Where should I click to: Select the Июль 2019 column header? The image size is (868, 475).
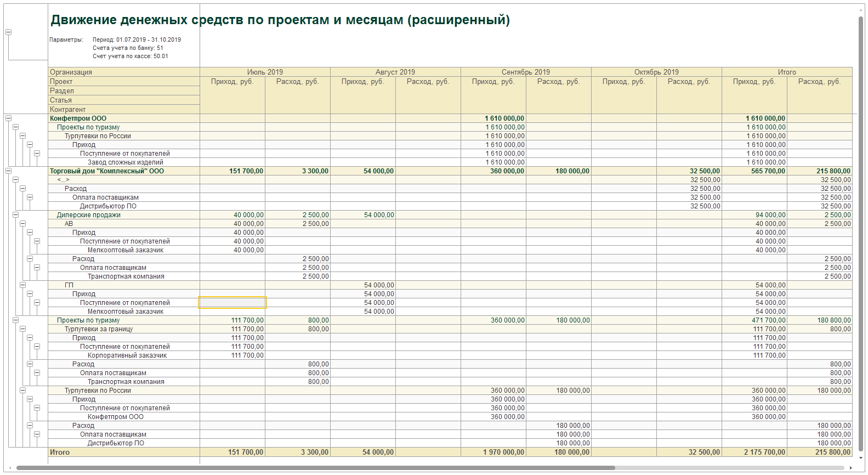tap(265, 72)
